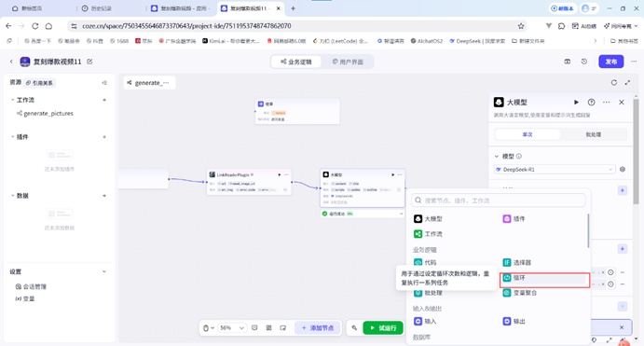Open the more menu next to 发布
The width and height of the screenshot is (644, 346).
[634, 62]
